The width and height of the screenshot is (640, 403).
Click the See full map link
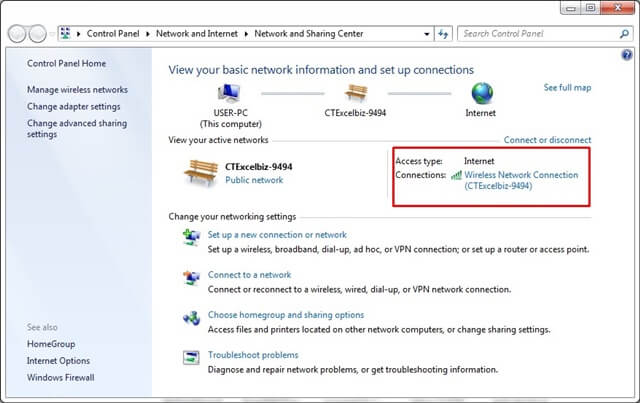567,87
